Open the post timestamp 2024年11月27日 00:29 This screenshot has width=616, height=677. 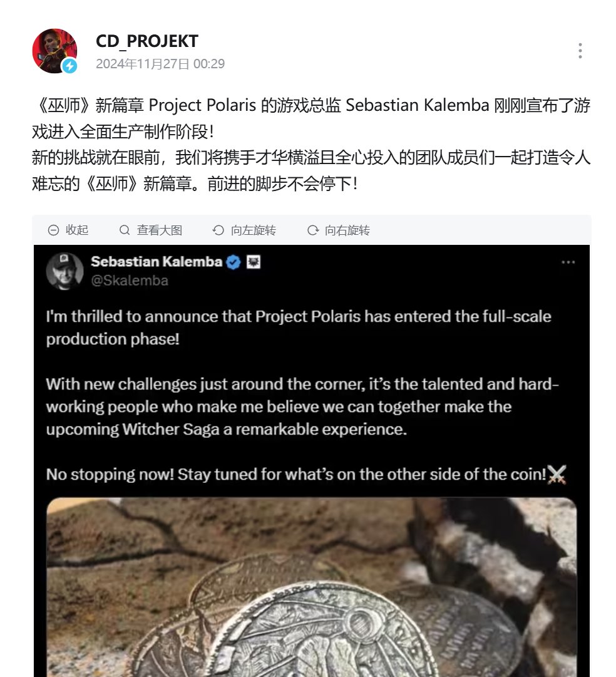[x=160, y=64]
